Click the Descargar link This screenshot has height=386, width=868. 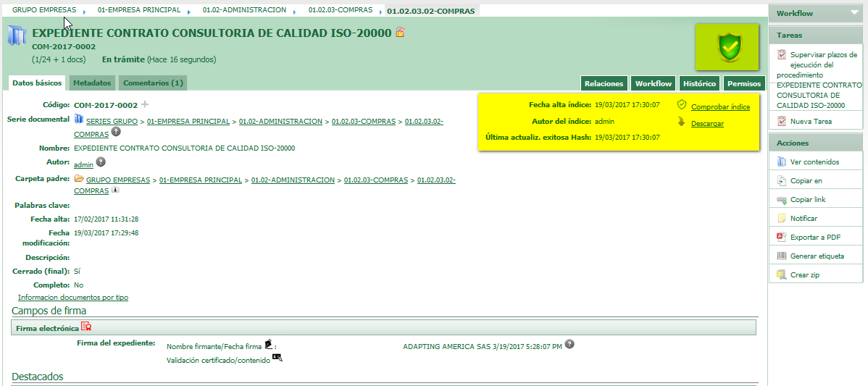707,124
